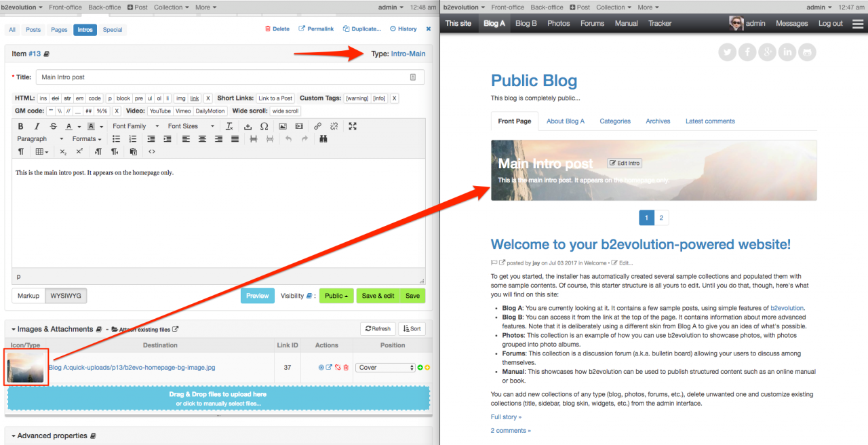
Task: Switch the editor to fullscreen mode
Action: coord(353,126)
